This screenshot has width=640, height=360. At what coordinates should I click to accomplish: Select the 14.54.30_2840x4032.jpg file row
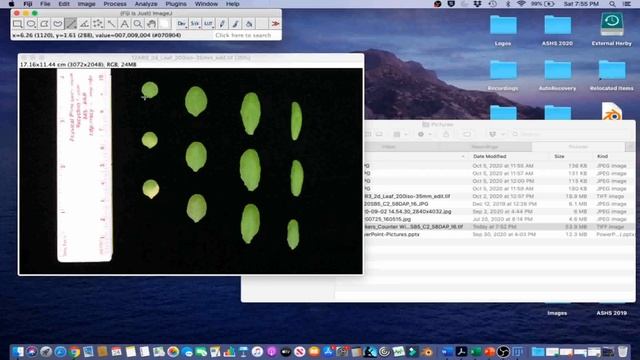499,211
